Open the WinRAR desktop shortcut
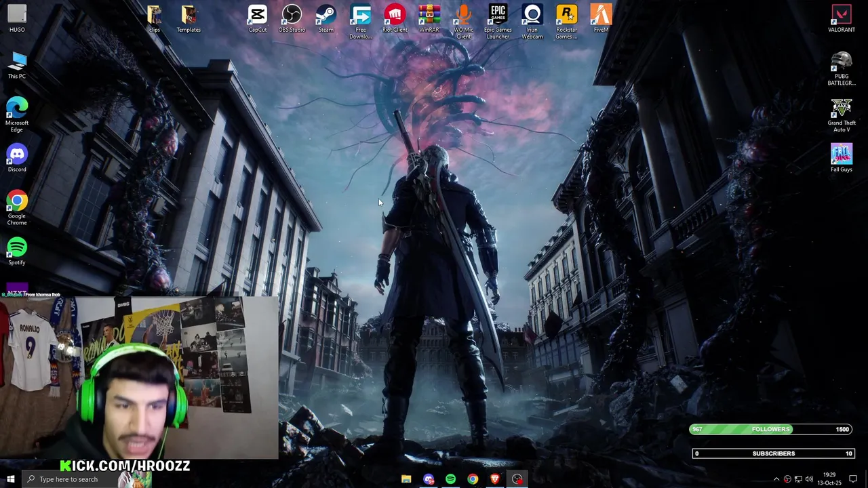 tap(429, 18)
